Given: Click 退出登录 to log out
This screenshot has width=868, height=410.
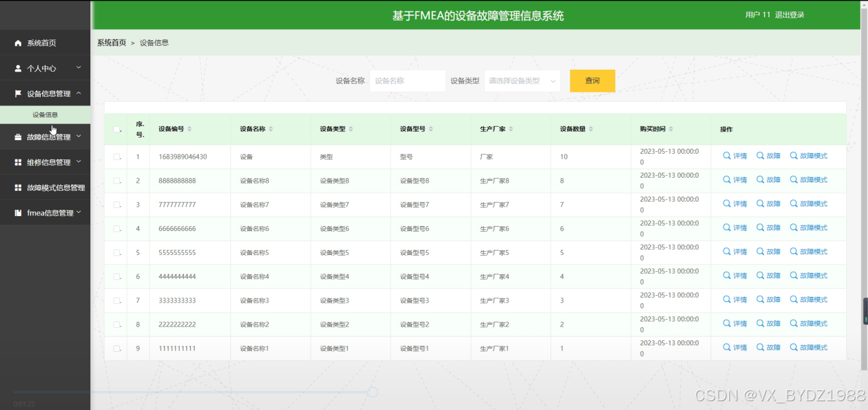Looking at the screenshot, I should (x=790, y=15).
